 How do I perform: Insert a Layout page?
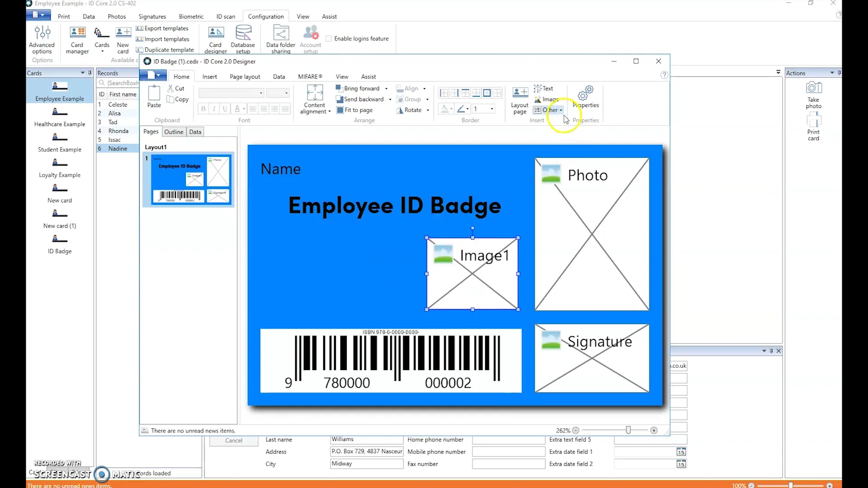[520, 100]
